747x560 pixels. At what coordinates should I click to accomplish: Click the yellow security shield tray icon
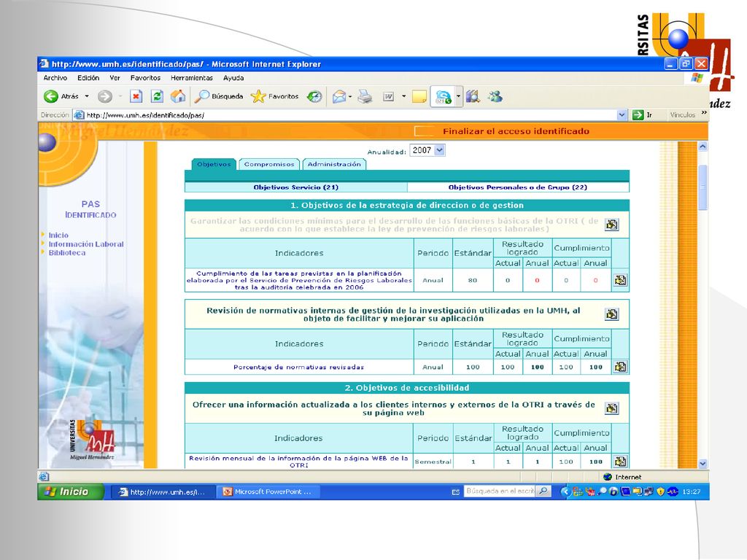click(x=660, y=491)
